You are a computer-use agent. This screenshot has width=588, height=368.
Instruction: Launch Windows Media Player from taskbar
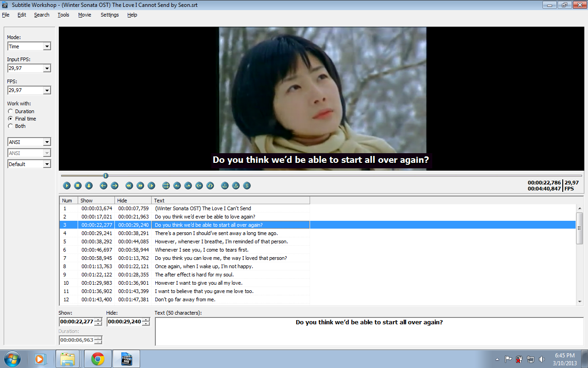click(x=40, y=359)
